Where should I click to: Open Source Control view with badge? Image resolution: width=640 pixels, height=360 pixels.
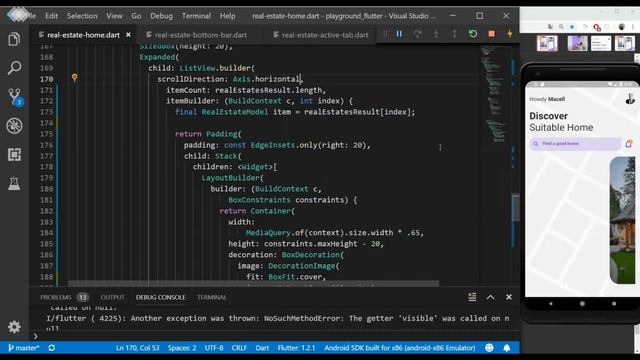(15, 97)
